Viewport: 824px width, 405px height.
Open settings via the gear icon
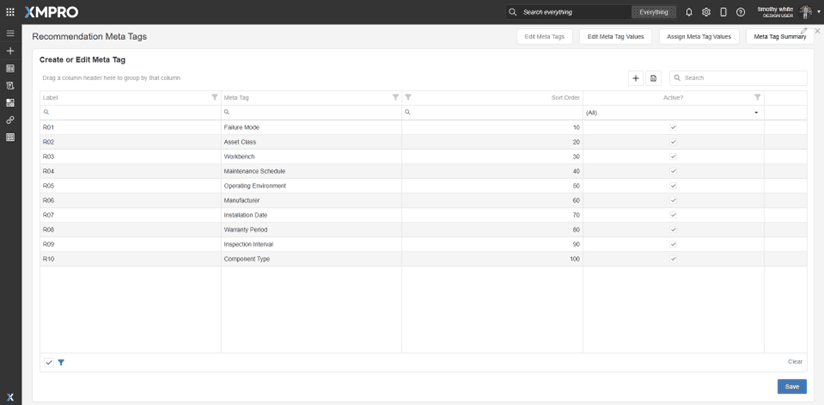pyautogui.click(x=706, y=12)
